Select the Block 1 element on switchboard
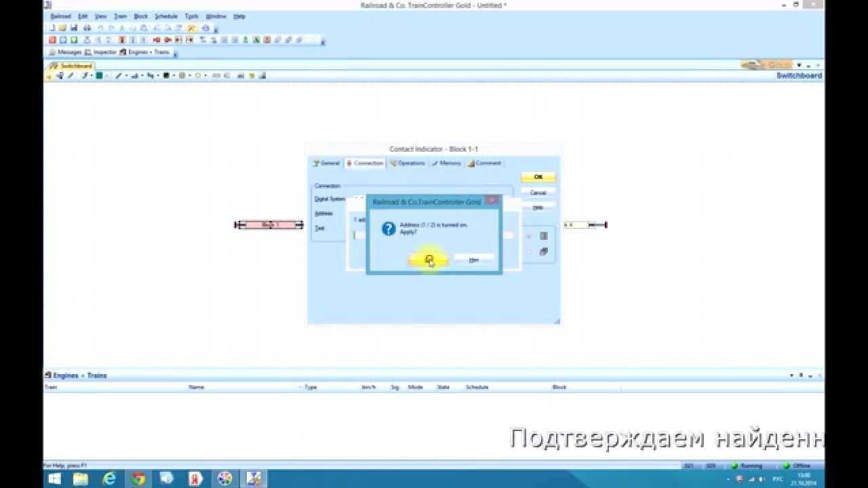 point(270,225)
